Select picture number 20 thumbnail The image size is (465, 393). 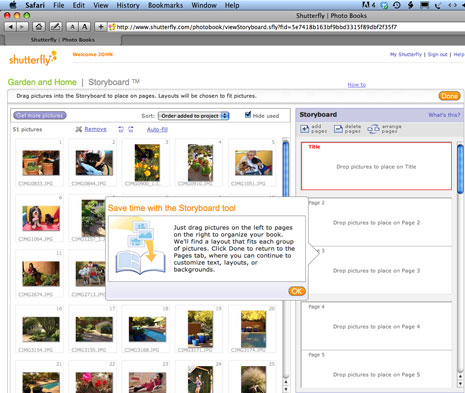pos(253,329)
